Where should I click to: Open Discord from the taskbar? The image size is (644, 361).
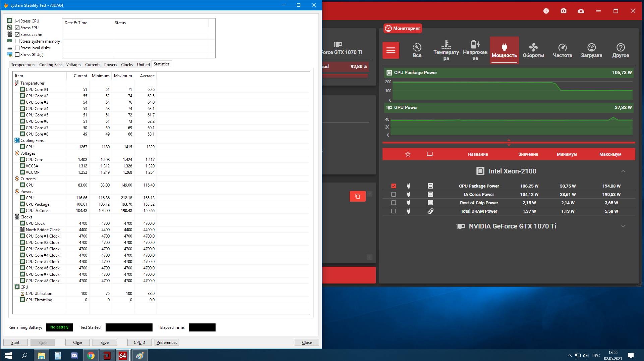click(x=74, y=355)
